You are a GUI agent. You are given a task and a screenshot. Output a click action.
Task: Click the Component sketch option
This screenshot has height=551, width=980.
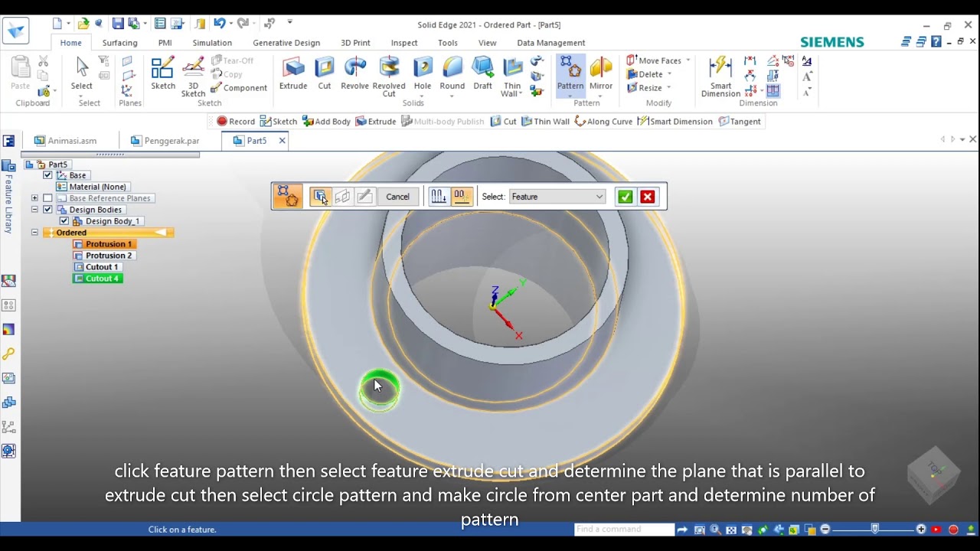239,88
